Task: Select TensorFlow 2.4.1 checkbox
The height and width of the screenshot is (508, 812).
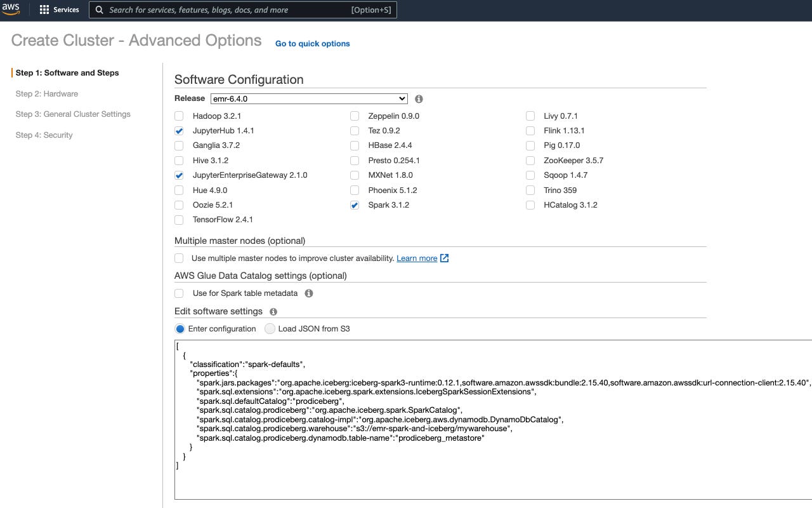Action: pos(179,220)
